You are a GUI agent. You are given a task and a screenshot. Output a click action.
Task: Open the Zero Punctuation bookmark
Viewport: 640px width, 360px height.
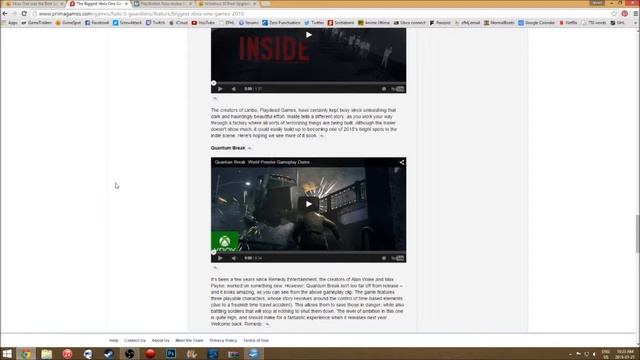pyautogui.click(x=281, y=23)
